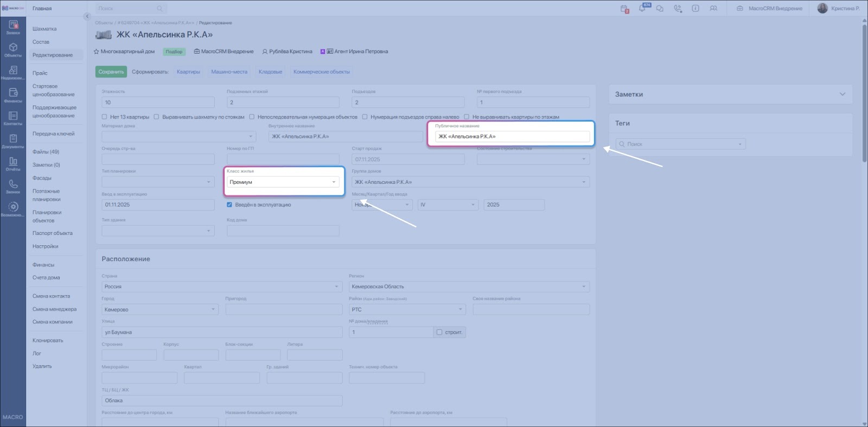Enable the 'Нет 13 квартиры' checkbox

point(105,117)
